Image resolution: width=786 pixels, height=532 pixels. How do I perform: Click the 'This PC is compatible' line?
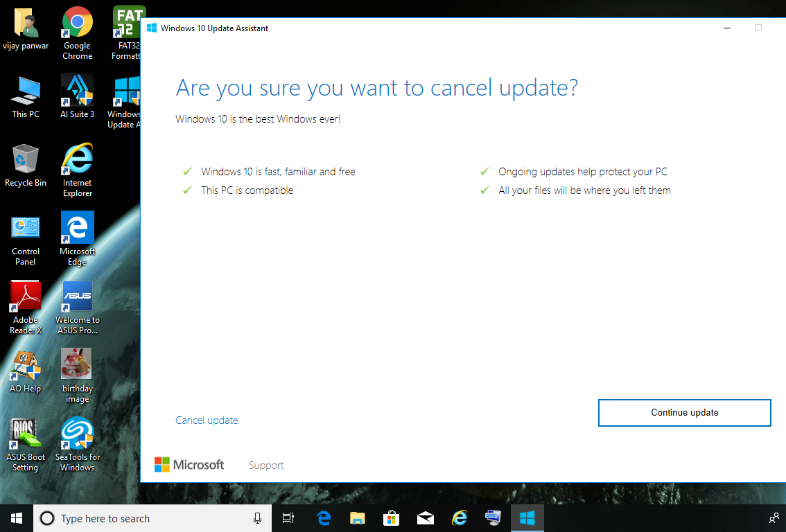247,190
